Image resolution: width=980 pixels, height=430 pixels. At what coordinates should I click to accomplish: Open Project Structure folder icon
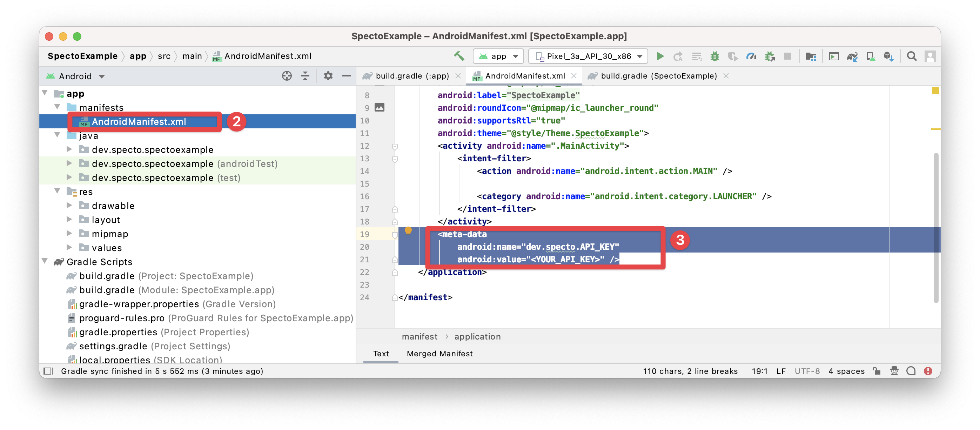pyautogui.click(x=811, y=56)
